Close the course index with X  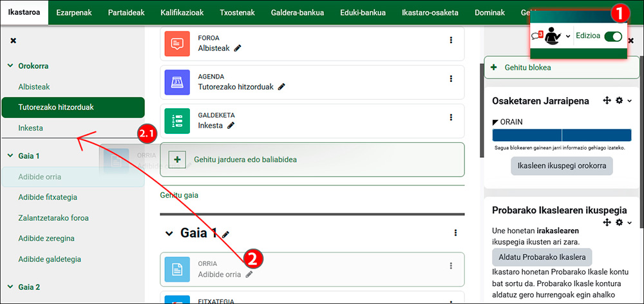click(x=13, y=41)
